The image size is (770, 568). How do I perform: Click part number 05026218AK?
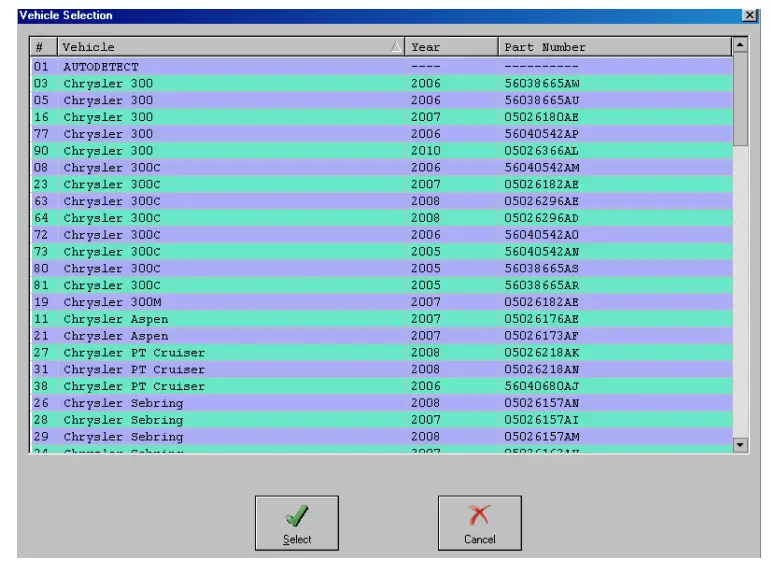coord(542,352)
